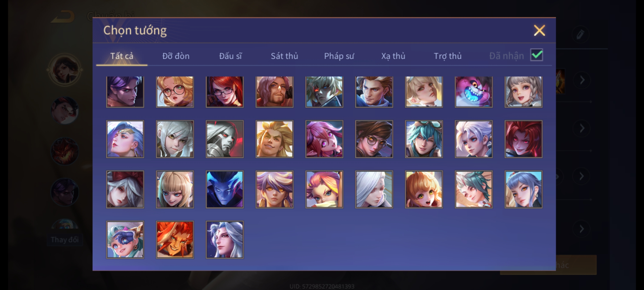The image size is (644, 290).
Task: Choose the armored silver knight with red eyes
Action: [x=225, y=139]
